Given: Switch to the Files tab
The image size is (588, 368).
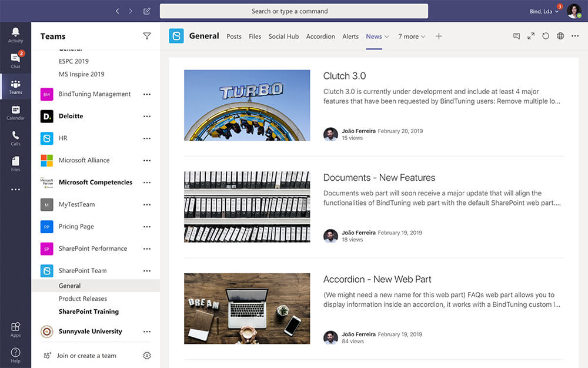Looking at the screenshot, I should pyautogui.click(x=255, y=37).
